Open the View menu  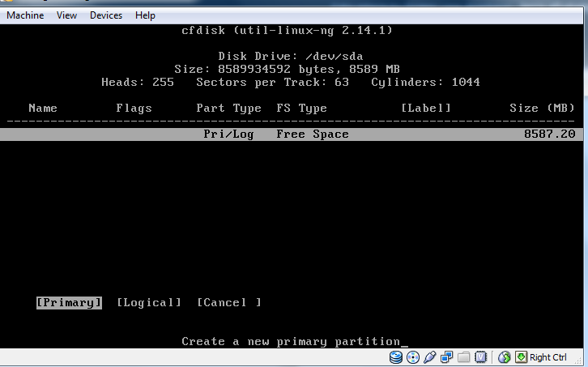(66, 15)
